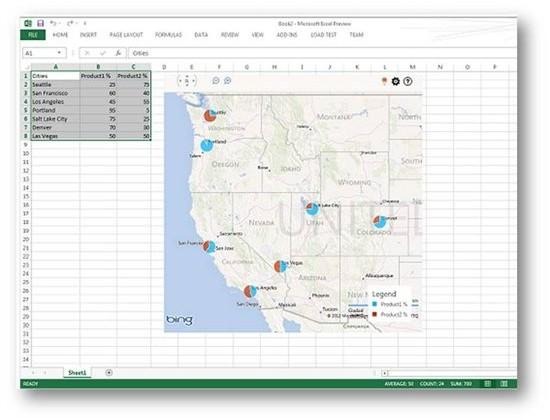Switch to normal view in status bar
The width and height of the screenshot is (550, 420).
click(x=488, y=384)
